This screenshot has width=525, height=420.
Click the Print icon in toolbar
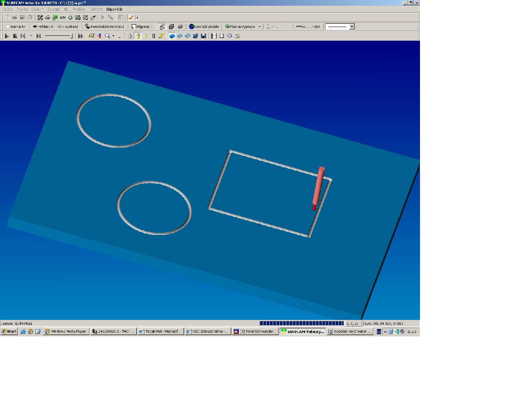point(30,18)
